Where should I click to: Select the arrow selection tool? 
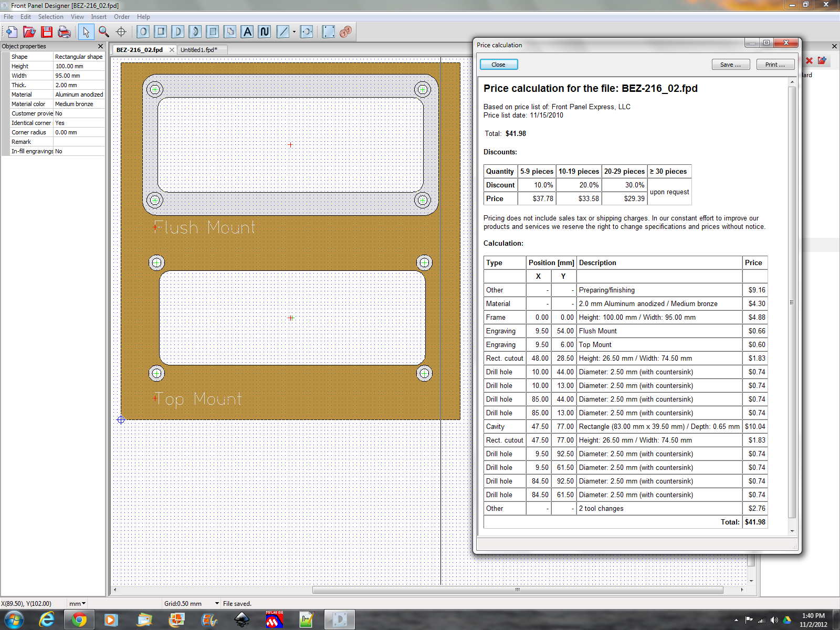(86, 32)
